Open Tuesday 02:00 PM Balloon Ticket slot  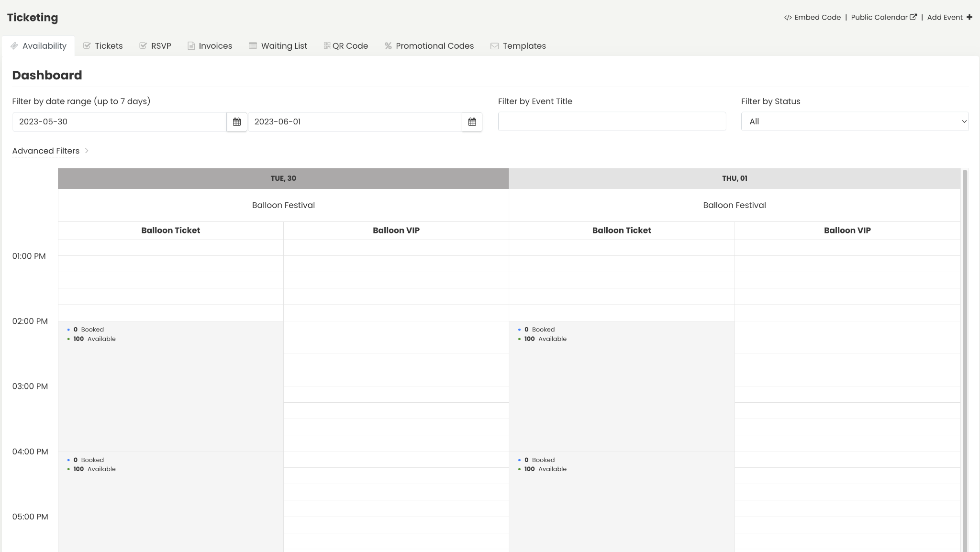[x=171, y=386]
